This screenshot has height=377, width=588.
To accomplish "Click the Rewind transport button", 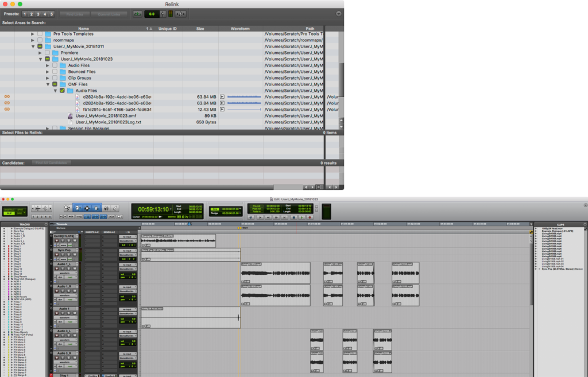I will [x=268, y=217].
